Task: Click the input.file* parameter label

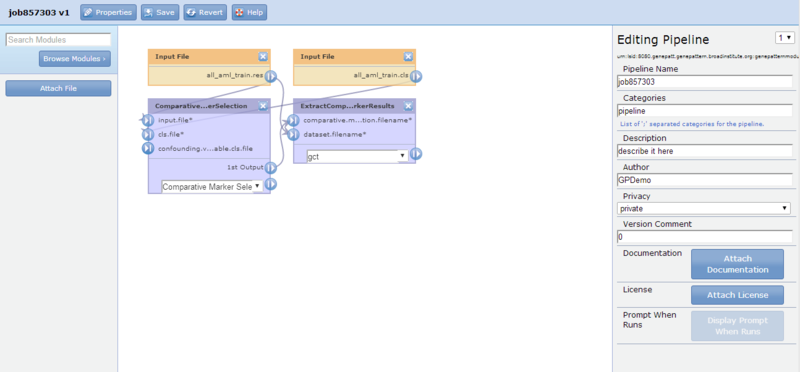Action: coord(175,120)
